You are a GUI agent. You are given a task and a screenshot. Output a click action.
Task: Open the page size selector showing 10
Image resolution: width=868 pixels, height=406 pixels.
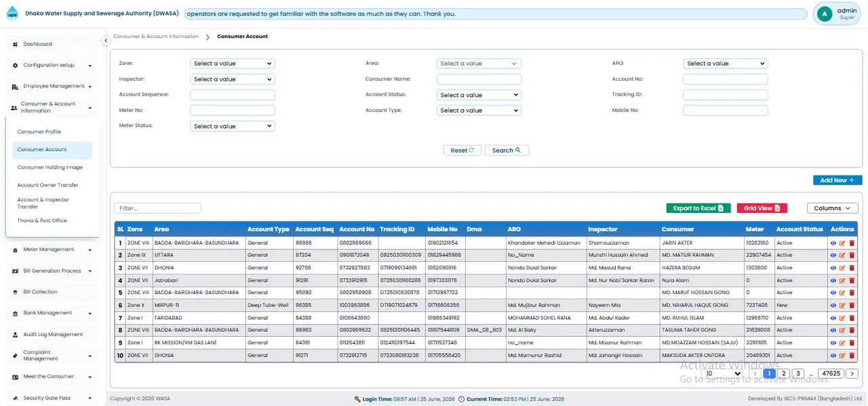[723, 373]
